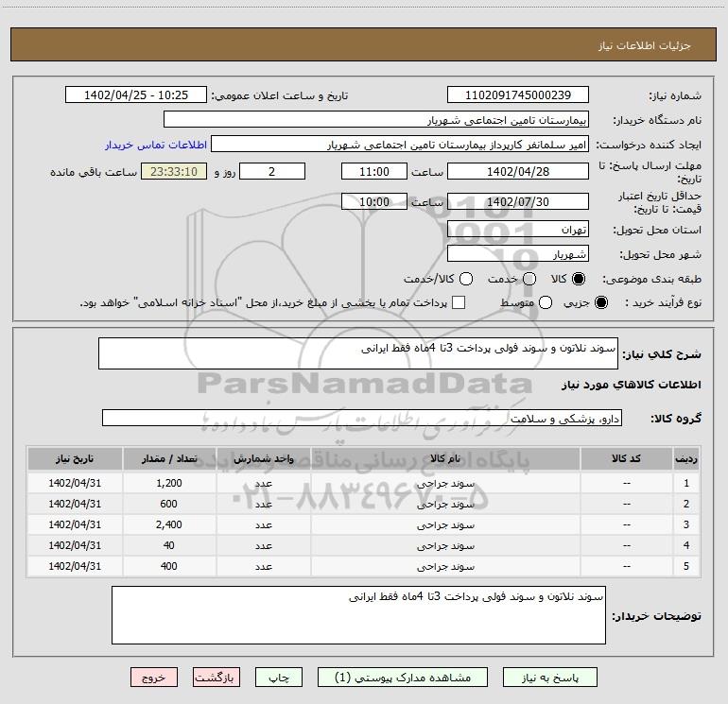728x704 pixels.
Task: Click the requester field 'امیر سلمانفر کارپرداز'
Action: (x=400, y=144)
